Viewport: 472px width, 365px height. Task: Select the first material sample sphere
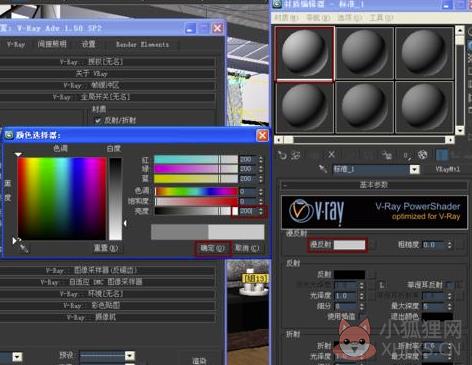click(x=304, y=53)
